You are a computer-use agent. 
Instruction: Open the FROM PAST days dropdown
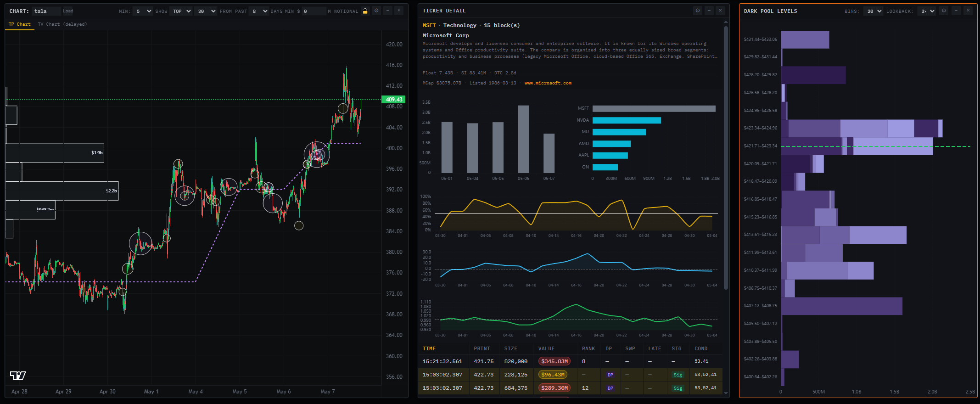(x=259, y=11)
